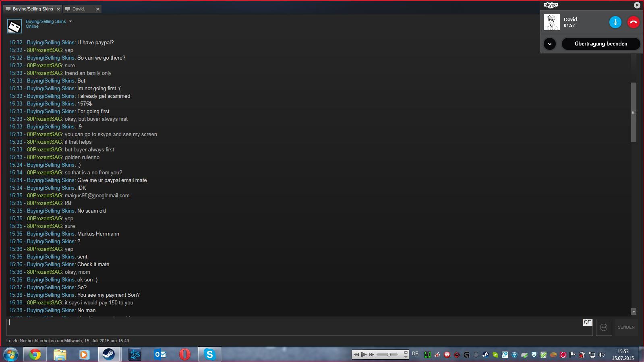Viewport: 644px width, 362px height.
Task: Open the emoticon picker in chat
Action: pyautogui.click(x=603, y=327)
